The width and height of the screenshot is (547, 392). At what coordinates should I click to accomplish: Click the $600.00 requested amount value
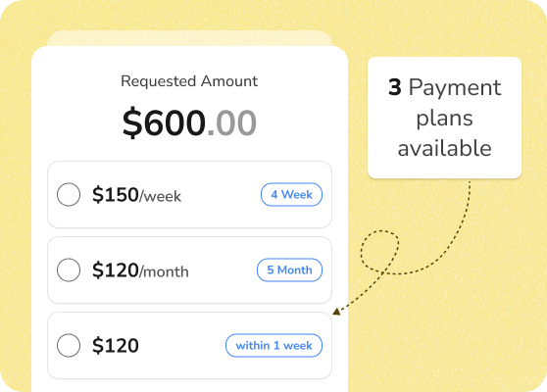189,122
